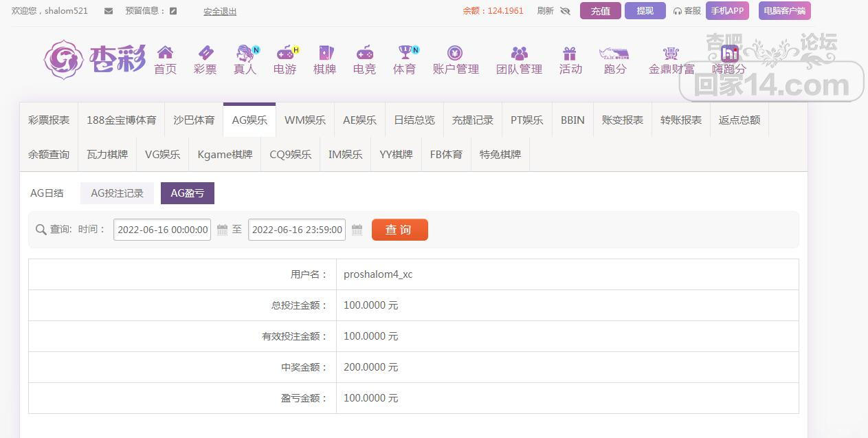Click the mail envelope icon
The image size is (868, 438).
click(109, 11)
